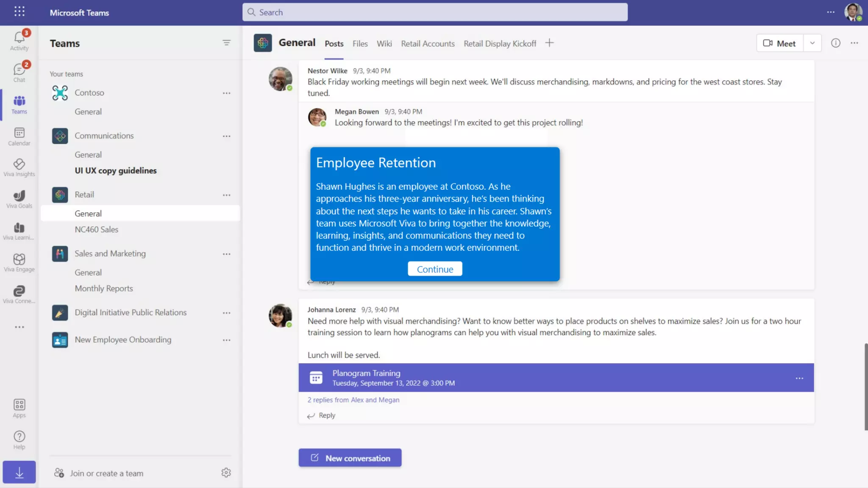Open the teams list filter icon

point(226,43)
